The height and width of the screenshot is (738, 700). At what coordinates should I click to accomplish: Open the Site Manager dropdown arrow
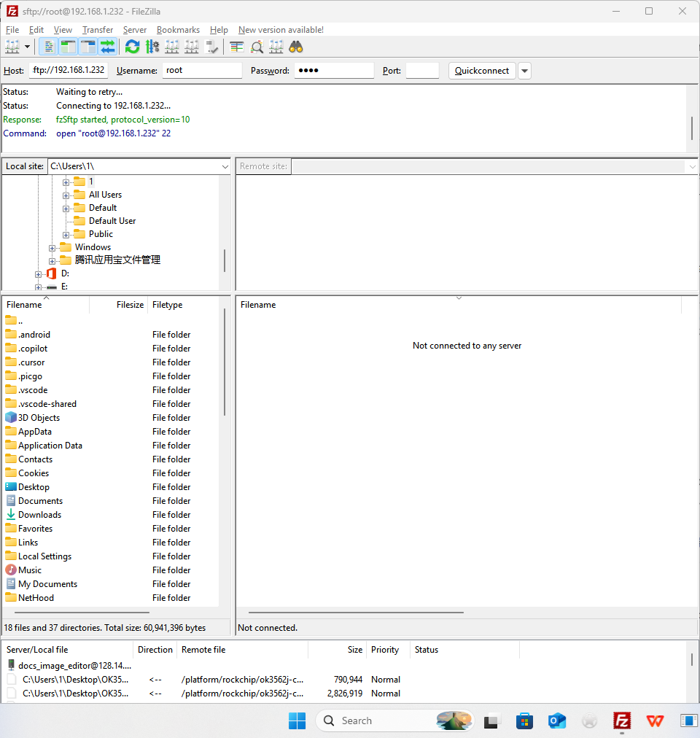pyautogui.click(x=27, y=47)
